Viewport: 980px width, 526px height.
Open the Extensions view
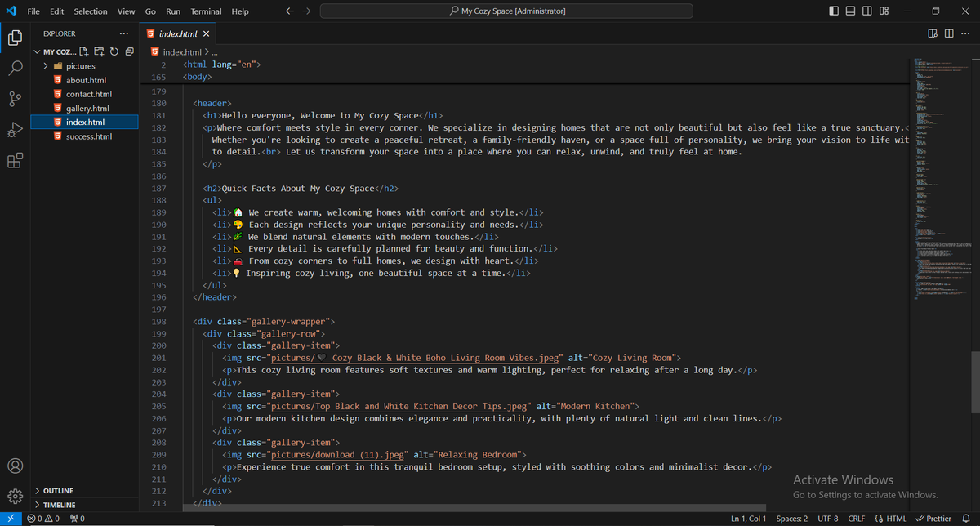coord(15,161)
